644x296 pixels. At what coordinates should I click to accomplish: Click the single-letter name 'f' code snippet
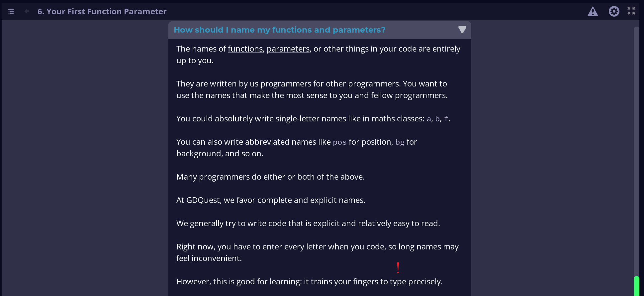(x=446, y=118)
